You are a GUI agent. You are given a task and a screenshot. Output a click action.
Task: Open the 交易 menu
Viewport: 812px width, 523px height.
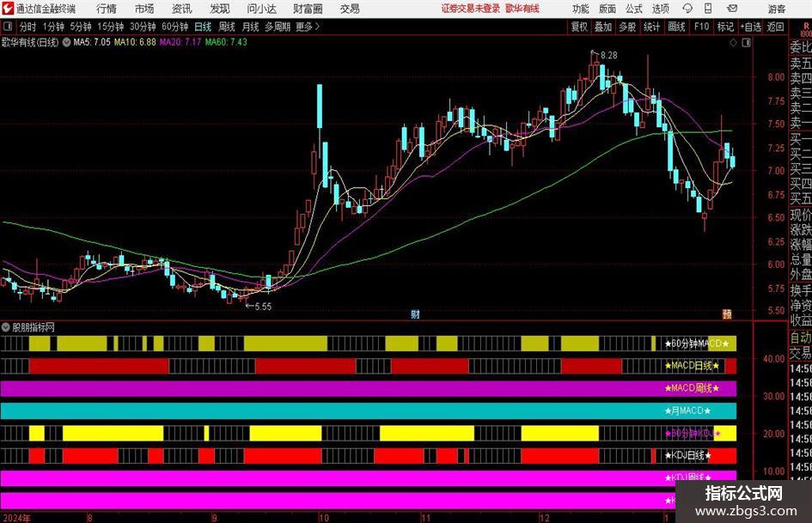click(350, 9)
